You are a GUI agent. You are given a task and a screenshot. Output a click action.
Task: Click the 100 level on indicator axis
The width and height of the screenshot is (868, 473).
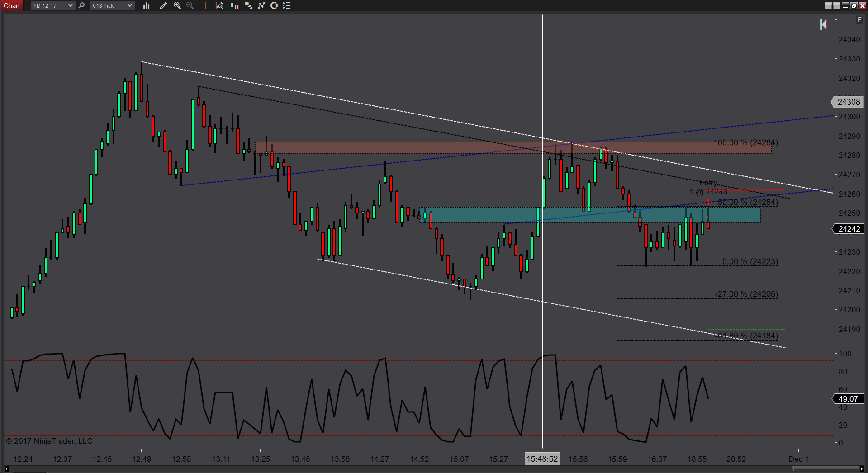pos(845,354)
